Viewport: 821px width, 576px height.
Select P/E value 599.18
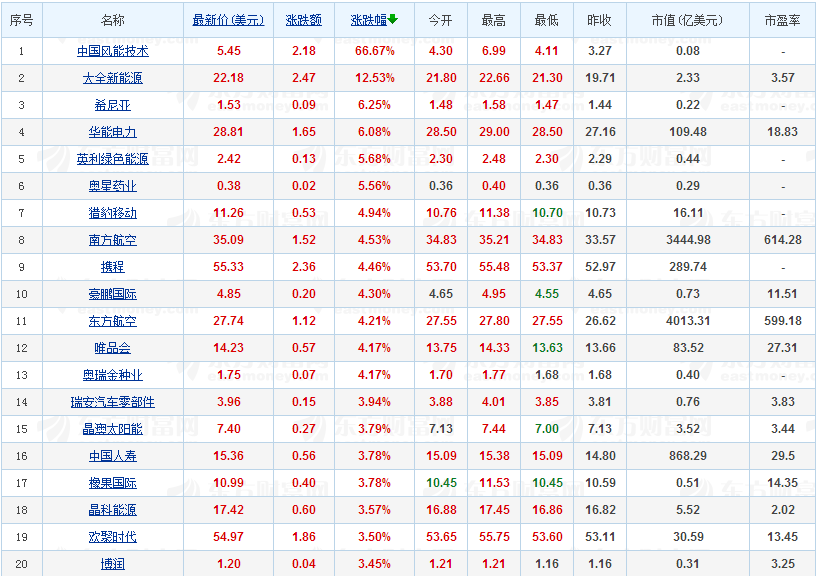point(783,321)
